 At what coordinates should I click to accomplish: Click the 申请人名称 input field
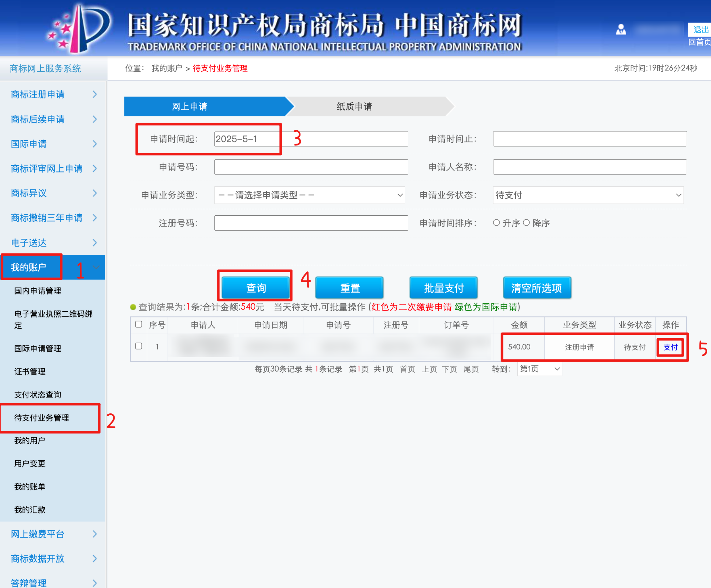[x=590, y=167]
